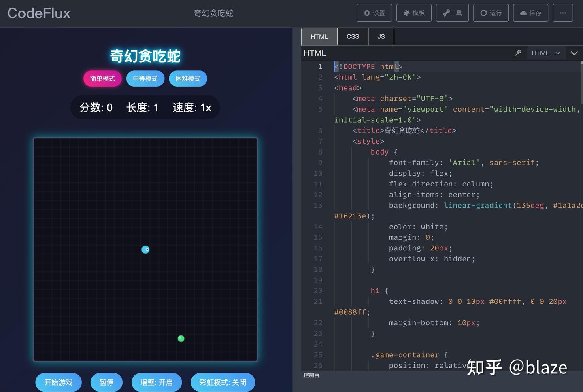
Task: Expand the editor options chevron on the far right
Action: click(x=574, y=53)
